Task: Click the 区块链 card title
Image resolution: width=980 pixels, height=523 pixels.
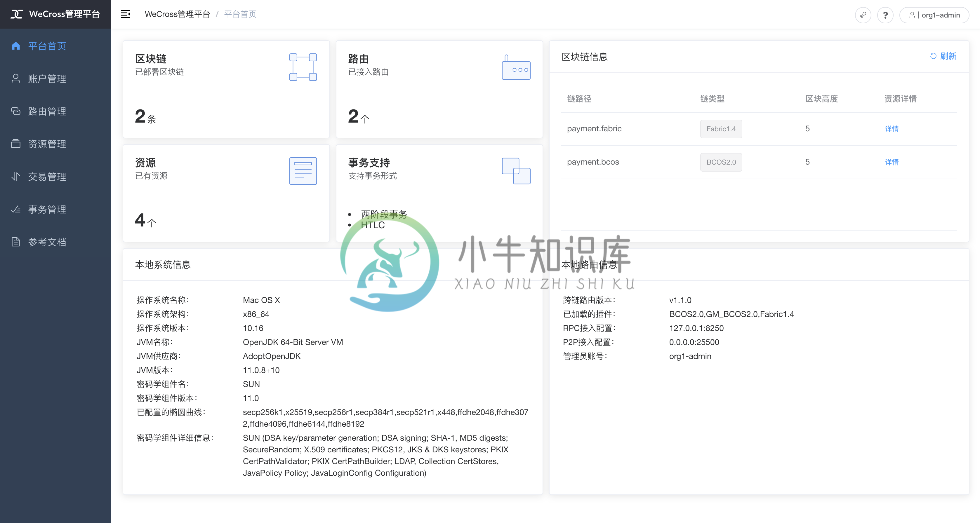Action: coord(151,59)
